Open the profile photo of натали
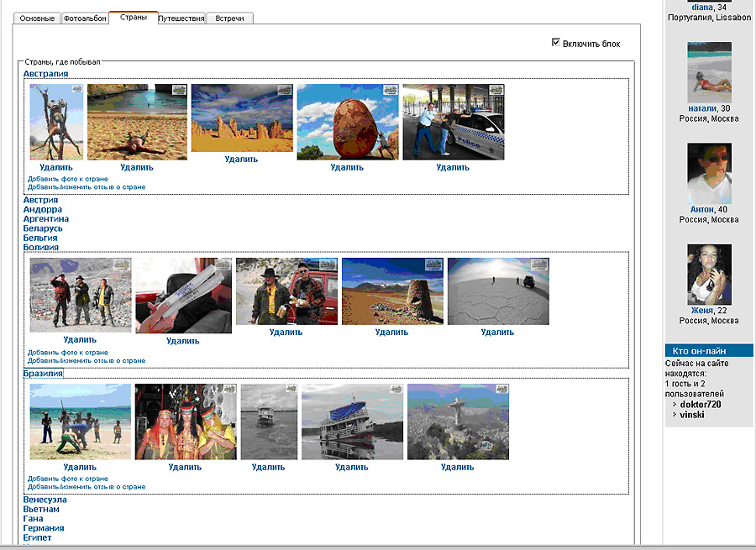Screen dimensions: 756x550 [709, 72]
